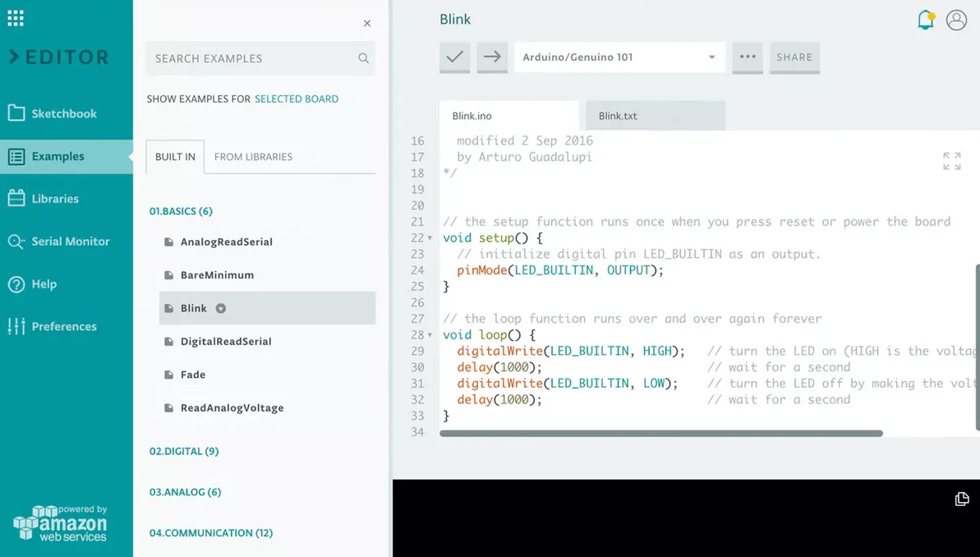This screenshot has height=557, width=980.
Task: Click the Libraries calendar icon
Action: point(16,198)
